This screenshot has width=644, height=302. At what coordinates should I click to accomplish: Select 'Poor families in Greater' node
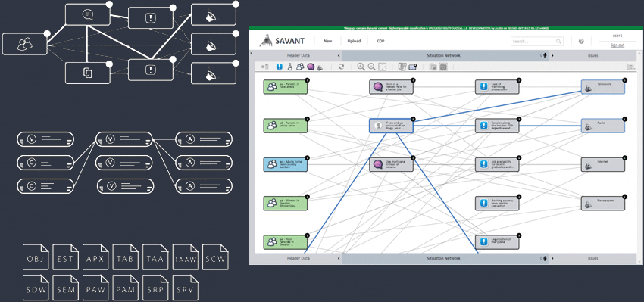click(x=286, y=242)
